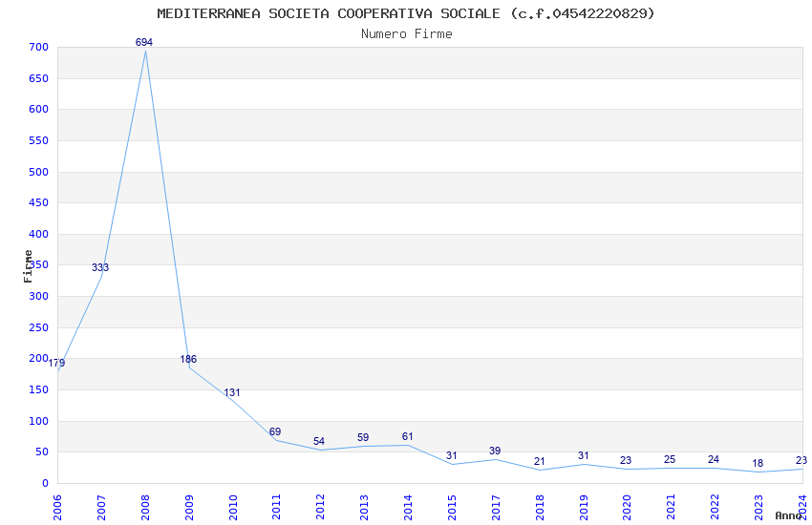Click the 333 data label for 2007

point(100,267)
